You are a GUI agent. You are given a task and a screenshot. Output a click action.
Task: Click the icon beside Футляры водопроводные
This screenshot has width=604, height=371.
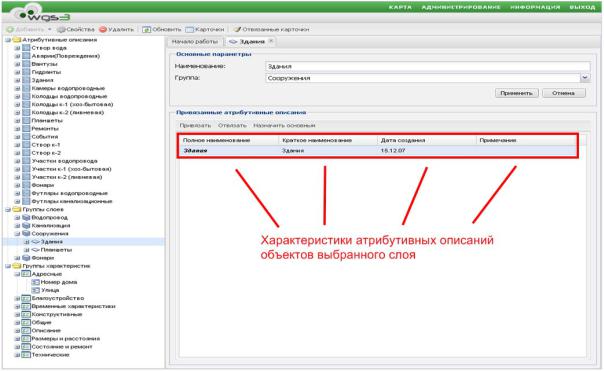pyautogui.click(x=26, y=193)
